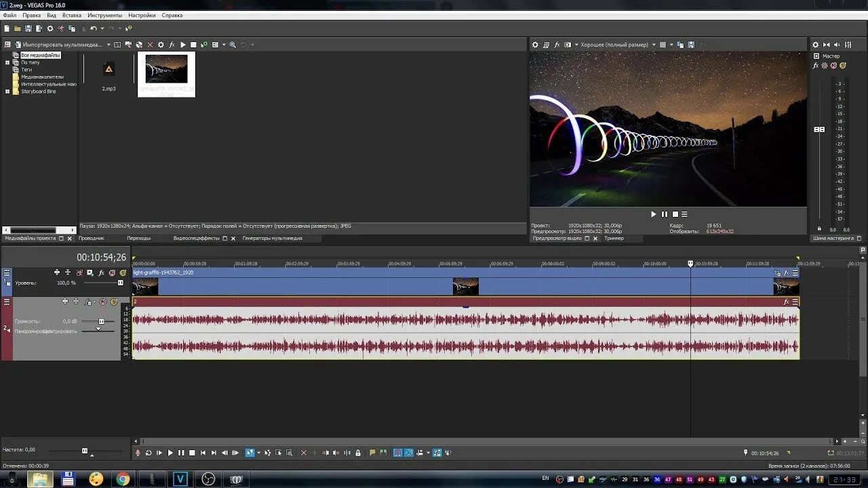
Task: Adjust audio track Громкость slider handle
Action: (x=102, y=321)
